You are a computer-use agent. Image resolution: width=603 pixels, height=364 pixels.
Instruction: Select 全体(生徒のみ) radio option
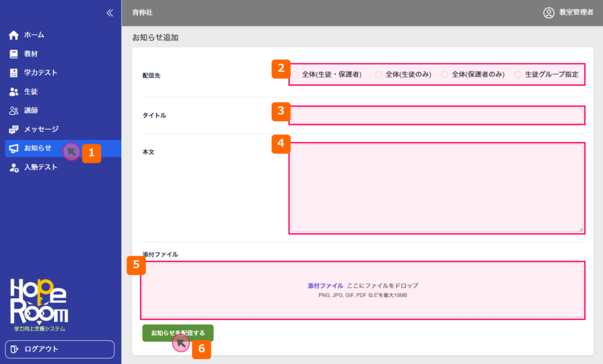click(x=379, y=75)
